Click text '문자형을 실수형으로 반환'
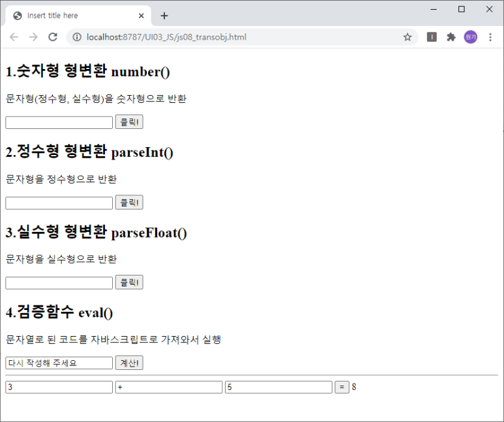 [61, 259]
